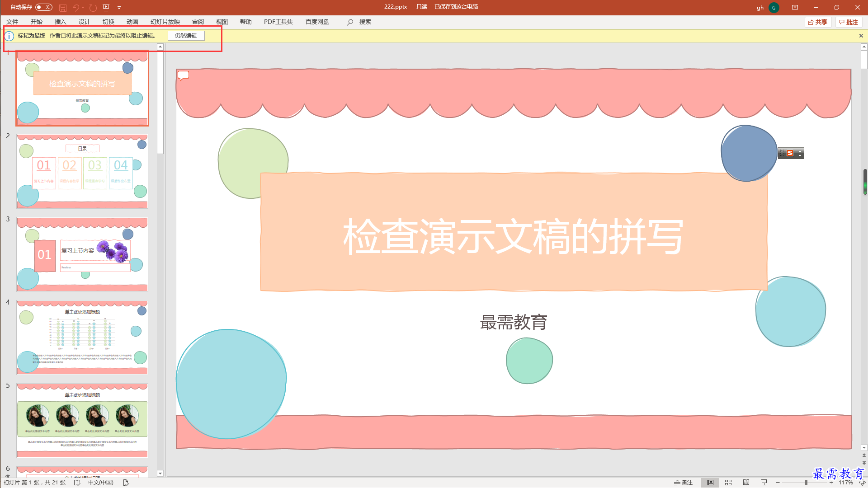Open the PDF工具集 ribbon tab
The width and height of the screenshot is (868, 488).
pos(278,22)
